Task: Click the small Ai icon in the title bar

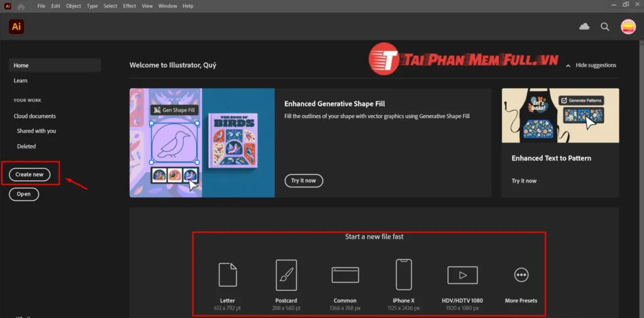Action: click(x=8, y=6)
